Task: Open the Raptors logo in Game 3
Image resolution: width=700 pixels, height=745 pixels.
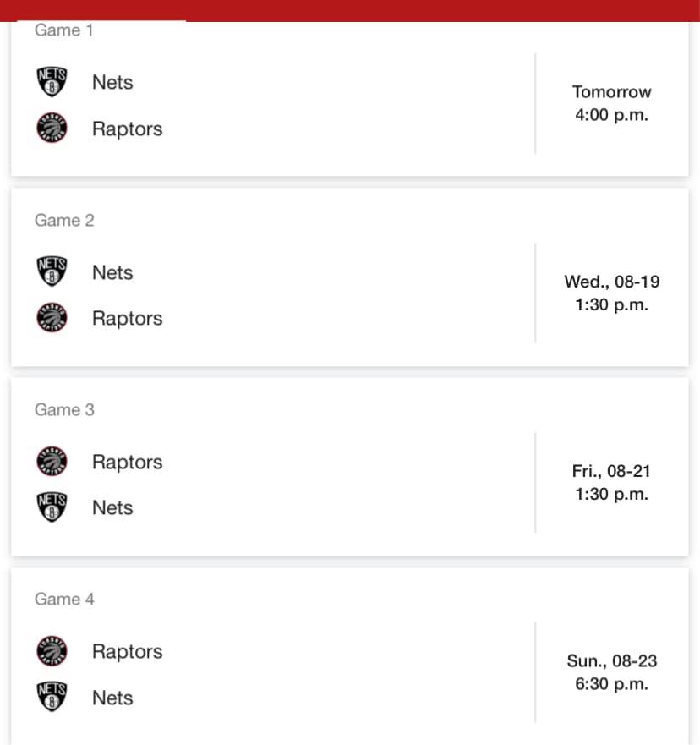Action: coord(52,461)
